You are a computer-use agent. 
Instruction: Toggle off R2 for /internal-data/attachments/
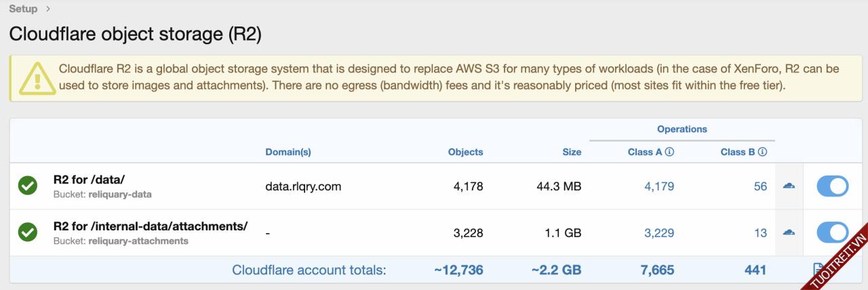click(x=832, y=232)
